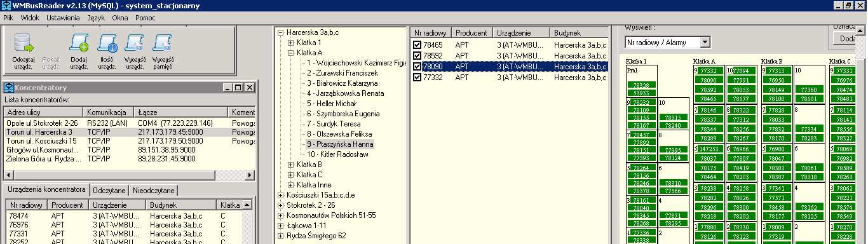This screenshot has width=868, height=244.
Task: Uncheck the checkbox for radio 78090
Action: tap(417, 67)
